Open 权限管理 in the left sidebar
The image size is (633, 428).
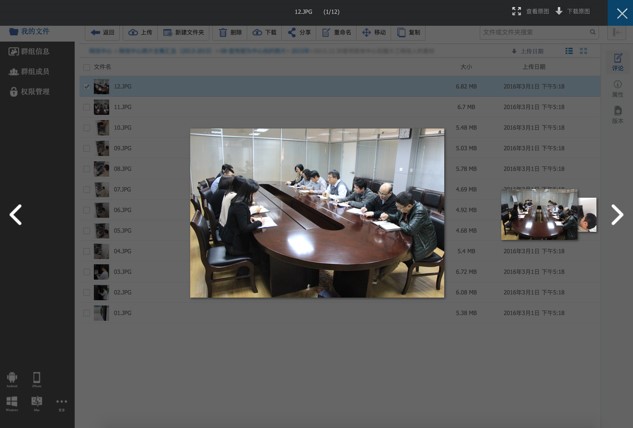click(28, 91)
